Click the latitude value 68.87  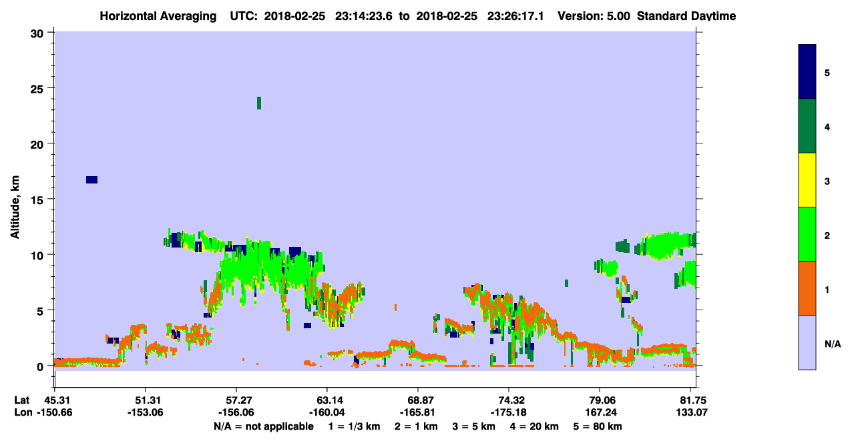click(x=418, y=400)
